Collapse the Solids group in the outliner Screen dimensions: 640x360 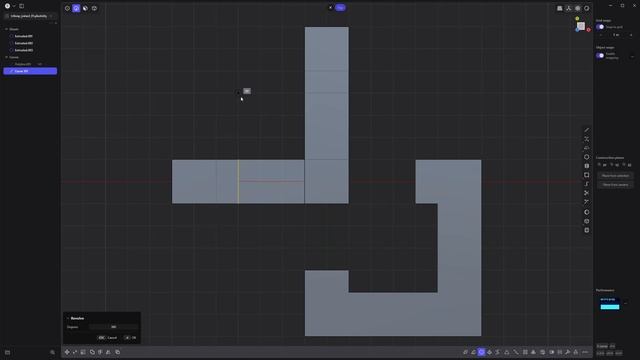(x=6, y=29)
